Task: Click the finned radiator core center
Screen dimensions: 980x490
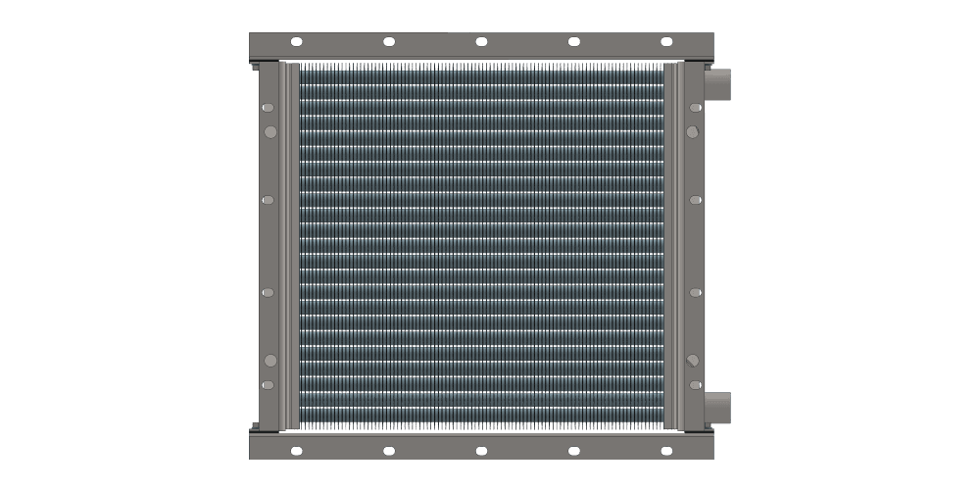Action: coord(481,245)
